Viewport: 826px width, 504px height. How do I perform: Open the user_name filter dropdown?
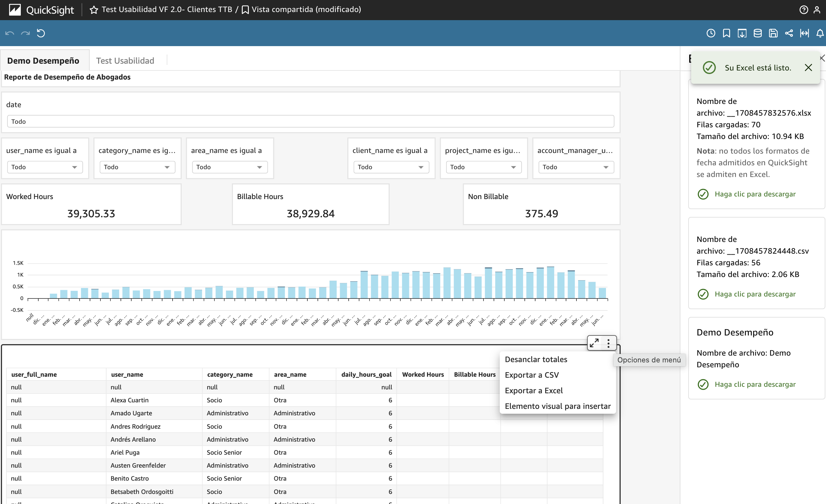click(x=45, y=167)
